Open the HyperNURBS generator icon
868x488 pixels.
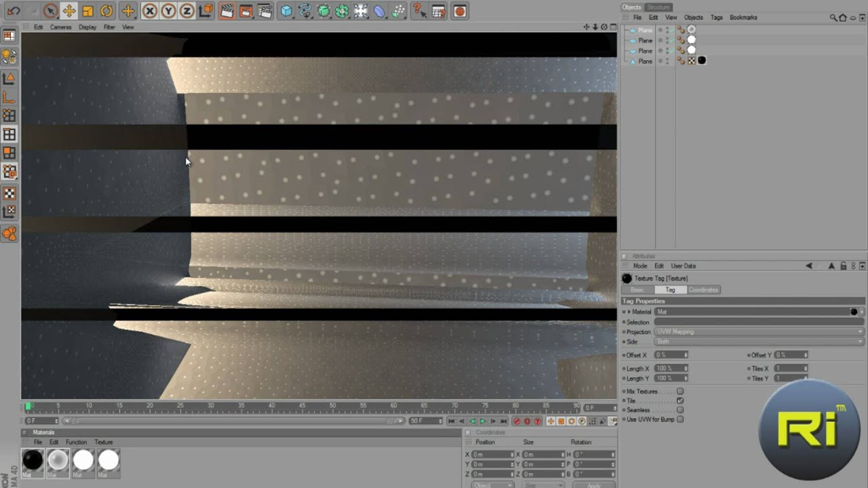[323, 11]
